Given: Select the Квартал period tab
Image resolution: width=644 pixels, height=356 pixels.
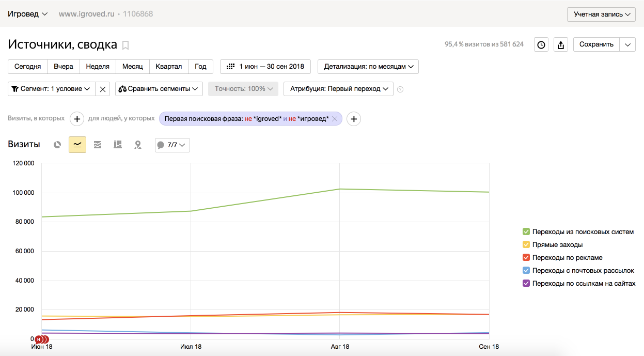Looking at the screenshot, I should coord(169,67).
